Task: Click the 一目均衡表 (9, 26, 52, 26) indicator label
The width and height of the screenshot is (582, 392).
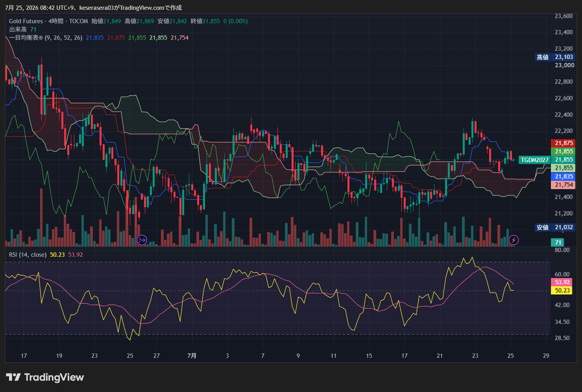Action: [x=45, y=38]
